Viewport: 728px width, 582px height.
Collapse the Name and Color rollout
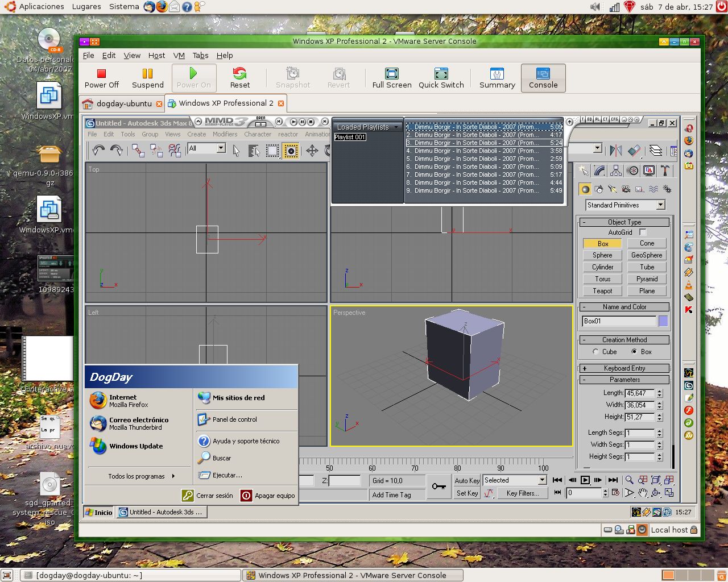[x=624, y=307]
